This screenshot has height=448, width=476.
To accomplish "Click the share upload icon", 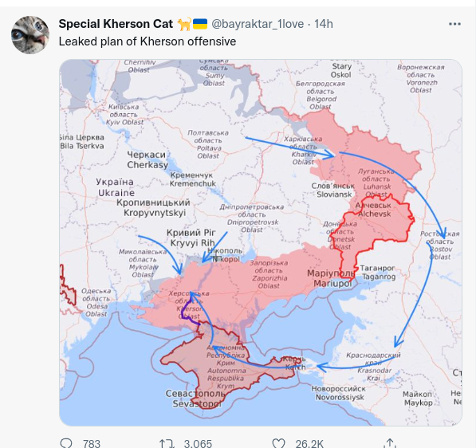I will tap(390, 443).
